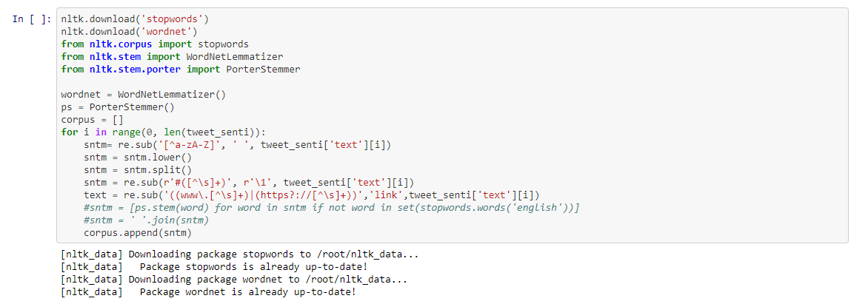Click the In [ ]: cell prompt
The height and width of the screenshot is (304, 868).
(x=33, y=18)
